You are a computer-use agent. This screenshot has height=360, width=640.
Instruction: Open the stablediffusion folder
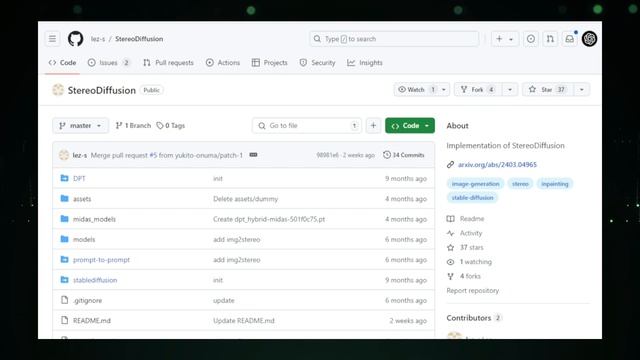pos(95,280)
